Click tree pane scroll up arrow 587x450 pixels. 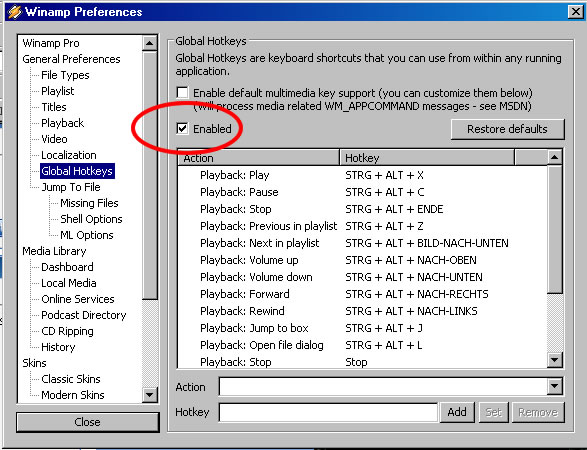(150, 43)
